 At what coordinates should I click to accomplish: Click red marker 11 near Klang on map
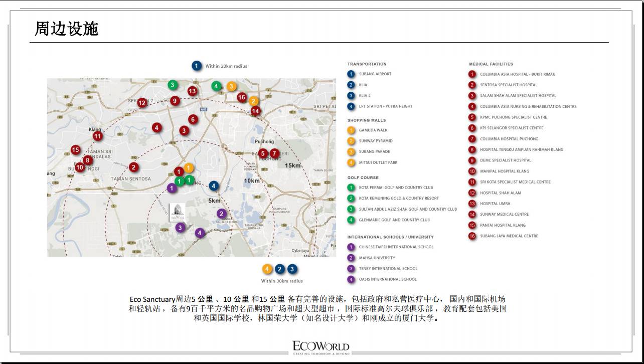(x=97, y=136)
